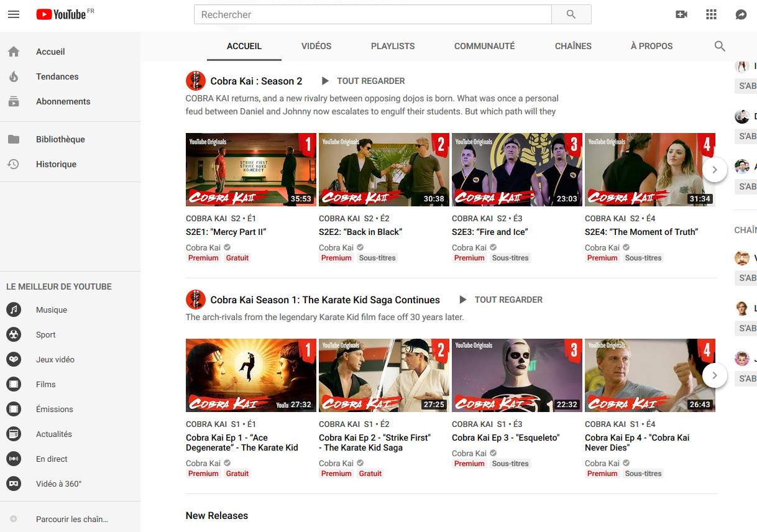Image resolution: width=757 pixels, height=532 pixels.
Task: Click TOUT REGARDER for Season 2
Action: coord(363,81)
